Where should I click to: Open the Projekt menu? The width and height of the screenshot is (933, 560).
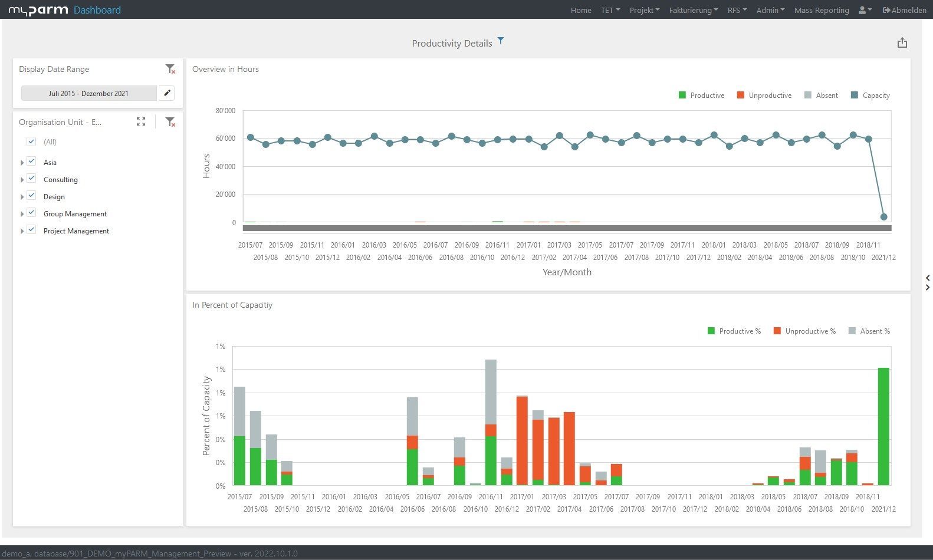pos(644,10)
